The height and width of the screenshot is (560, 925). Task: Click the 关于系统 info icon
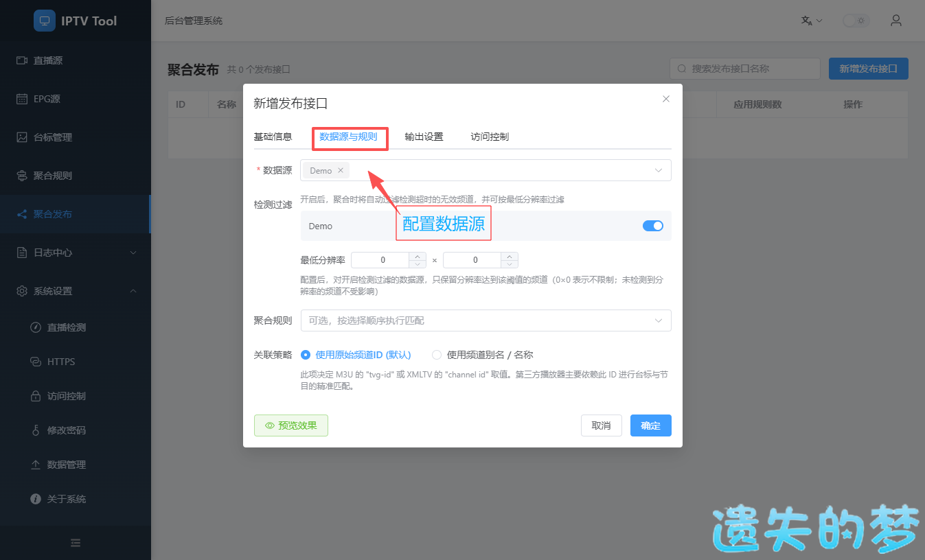[36, 499]
